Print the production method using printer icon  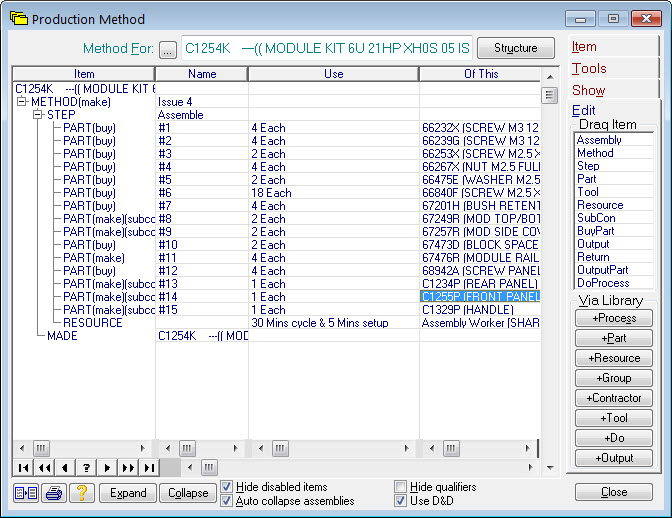[x=54, y=493]
